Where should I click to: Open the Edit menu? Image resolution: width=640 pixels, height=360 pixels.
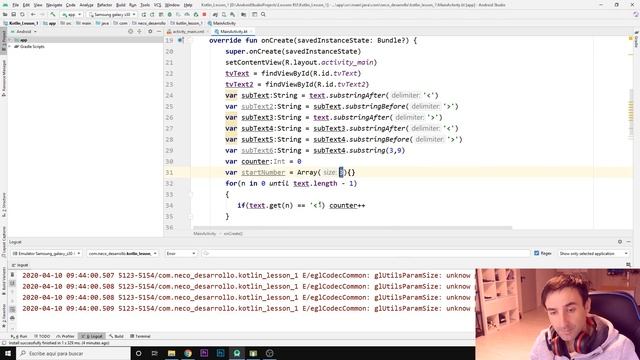click(26, 5)
